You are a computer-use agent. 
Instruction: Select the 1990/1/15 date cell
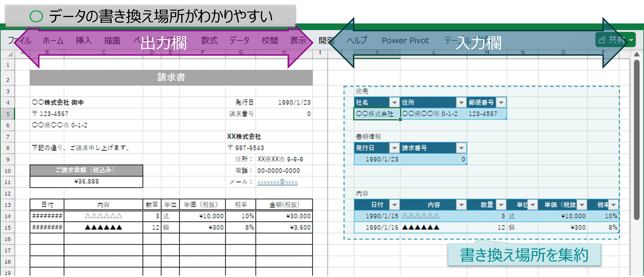pos(377,216)
